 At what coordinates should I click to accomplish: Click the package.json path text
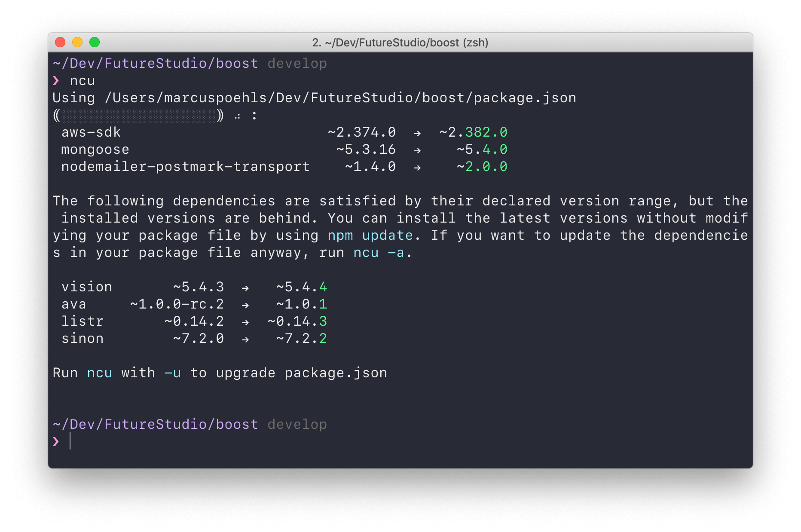339,98
